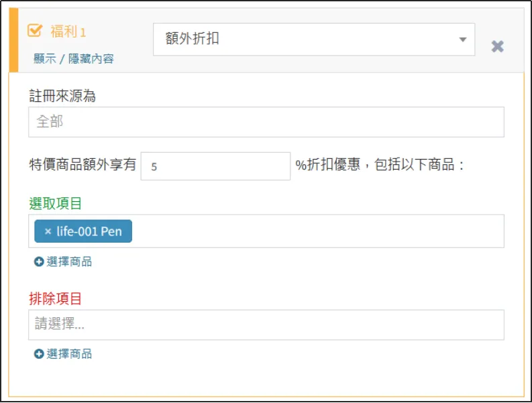Open 選擇商品 link below 排除項目 box
Screen dimensions: 532x403
[69, 354]
